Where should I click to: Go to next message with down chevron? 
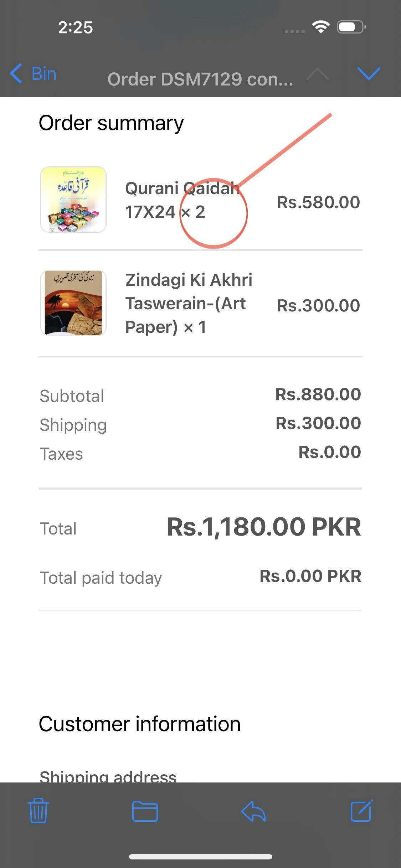369,73
